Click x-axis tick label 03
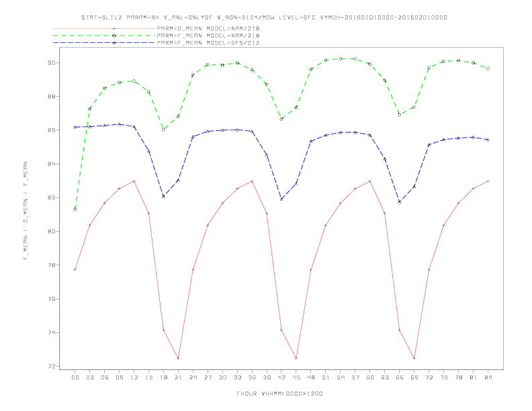Screen dimensions: 532x411 89,377
